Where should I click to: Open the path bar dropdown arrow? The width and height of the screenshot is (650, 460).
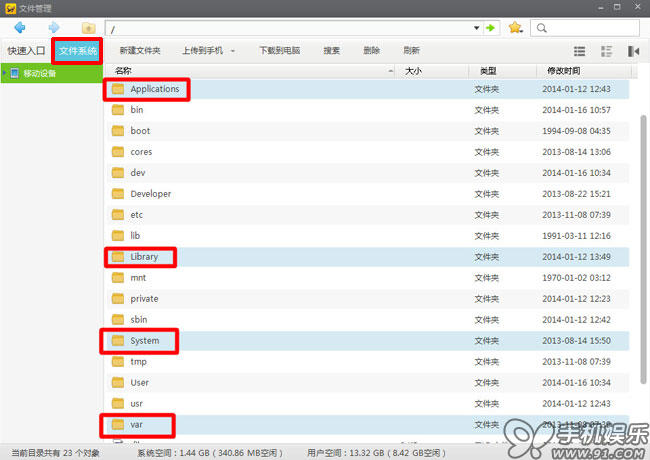[477, 28]
